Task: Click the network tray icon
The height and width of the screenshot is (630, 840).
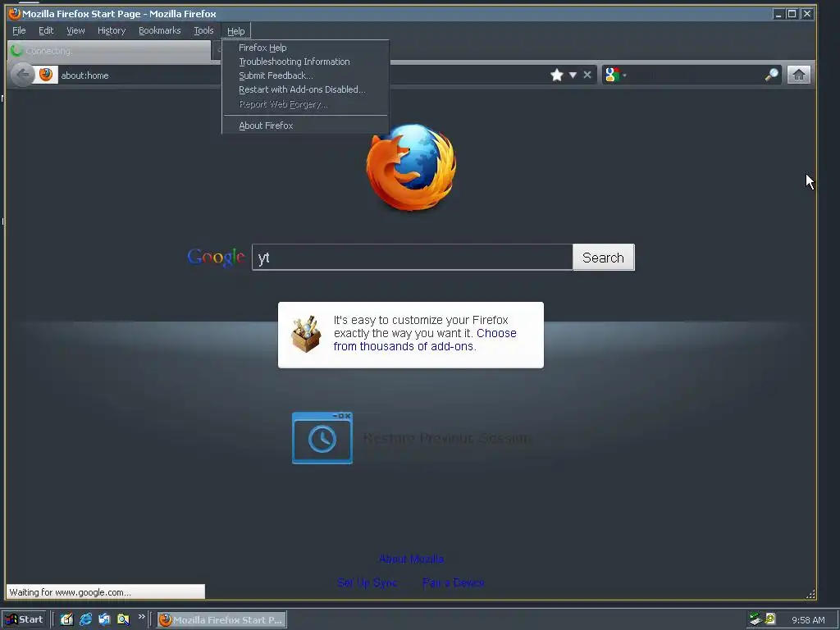Action: (x=756, y=619)
